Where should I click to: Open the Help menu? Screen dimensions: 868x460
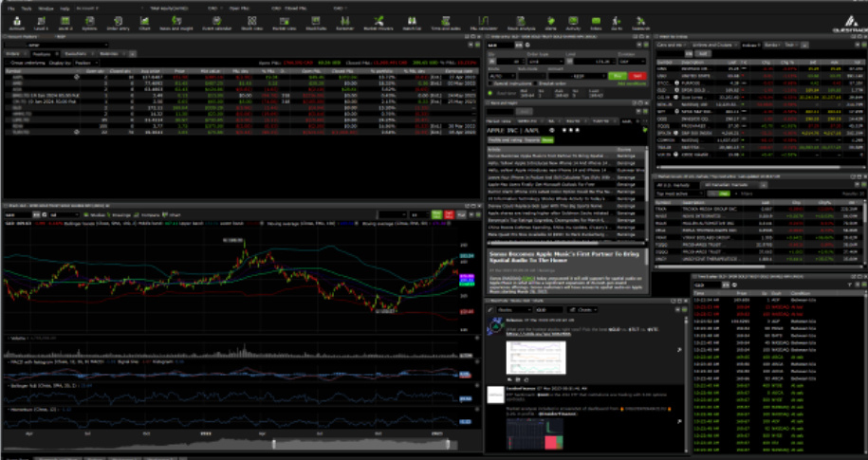point(65,9)
